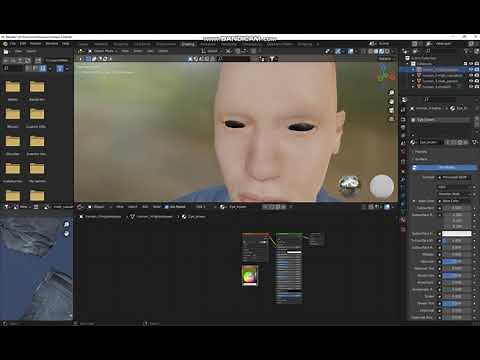Viewport: 480px width, 360px height.
Task: Open Output properties tab
Action: point(403,127)
